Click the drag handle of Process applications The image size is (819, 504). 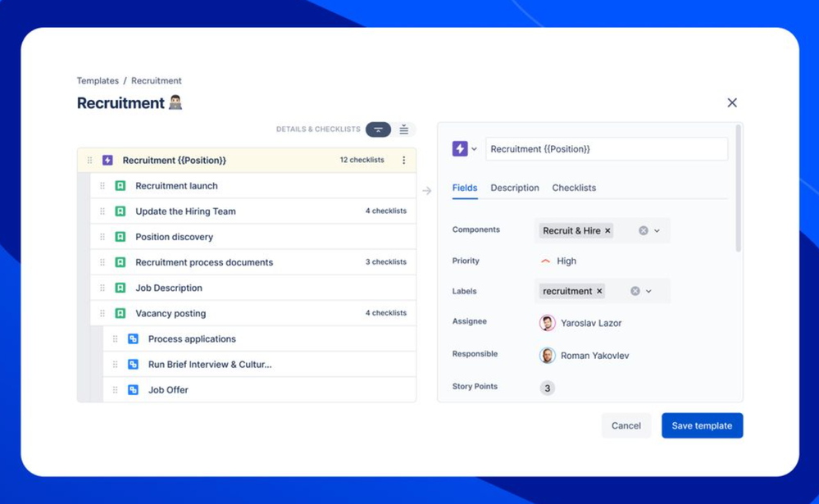(x=116, y=339)
